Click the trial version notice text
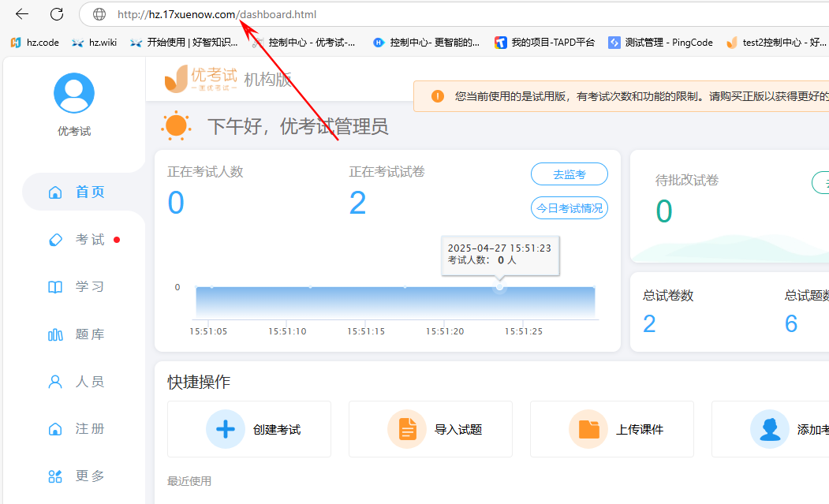 (x=641, y=96)
